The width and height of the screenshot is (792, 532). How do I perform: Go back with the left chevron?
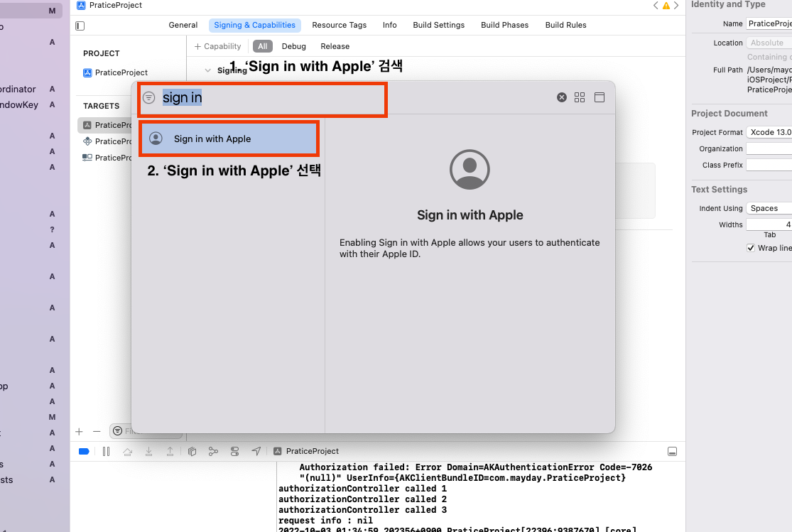pos(656,6)
